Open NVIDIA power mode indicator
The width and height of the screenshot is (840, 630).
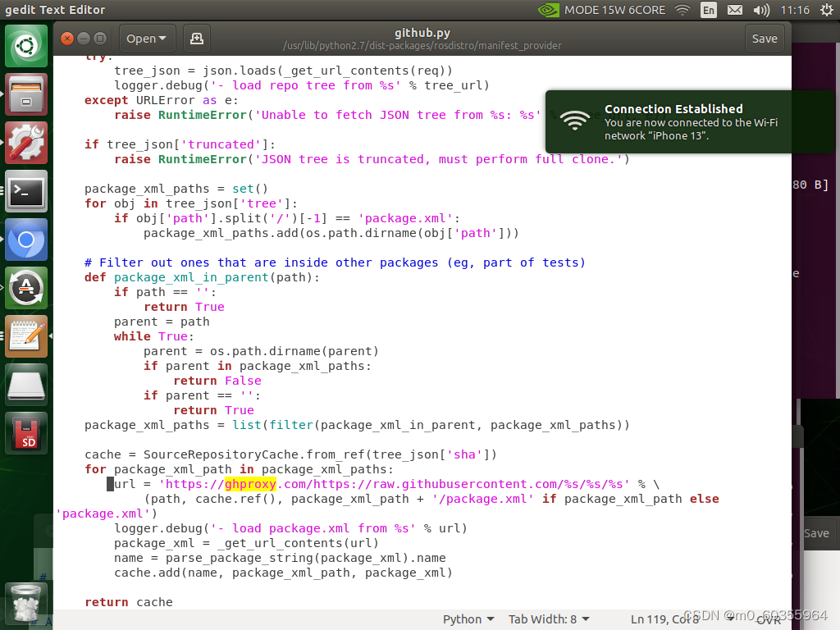point(549,10)
